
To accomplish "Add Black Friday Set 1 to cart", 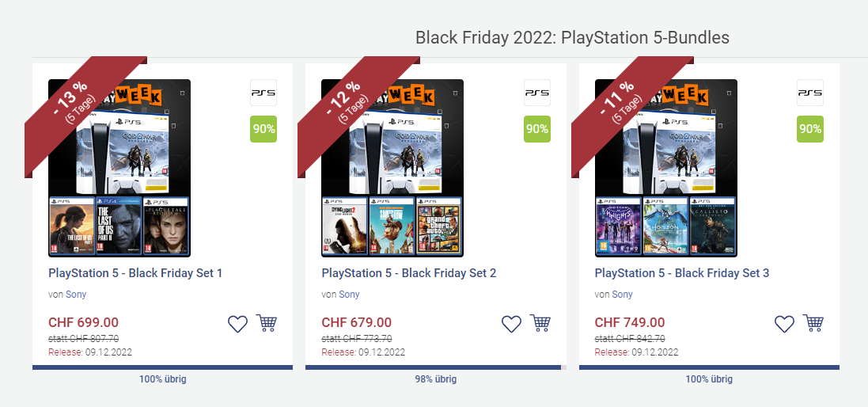I will (267, 323).
